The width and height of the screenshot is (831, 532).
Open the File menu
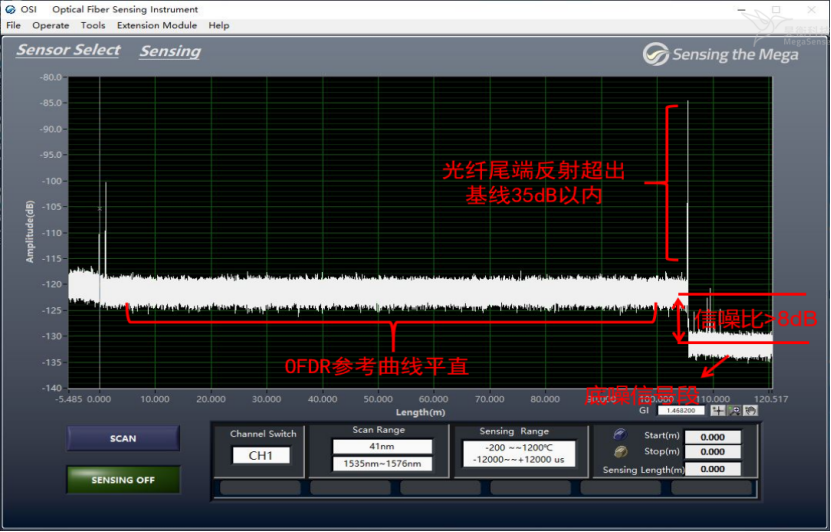point(13,25)
